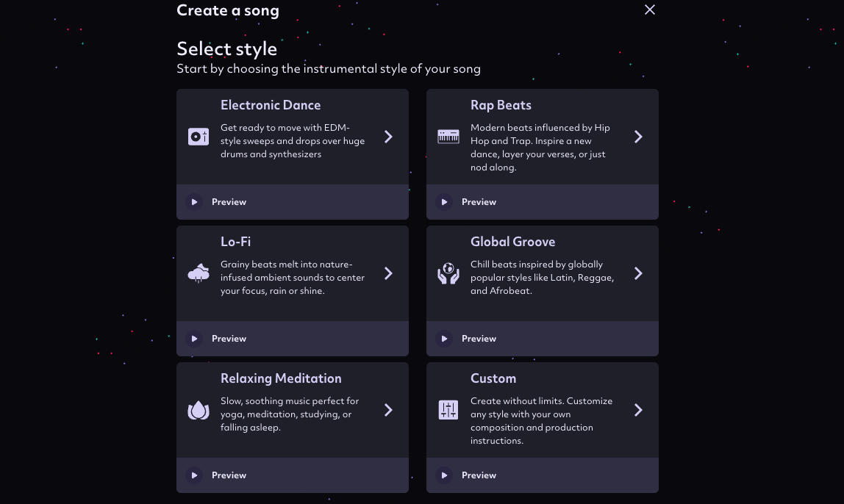This screenshot has width=844, height=504.
Task: Click the turntable icon for Electronic Dance
Action: (x=199, y=137)
